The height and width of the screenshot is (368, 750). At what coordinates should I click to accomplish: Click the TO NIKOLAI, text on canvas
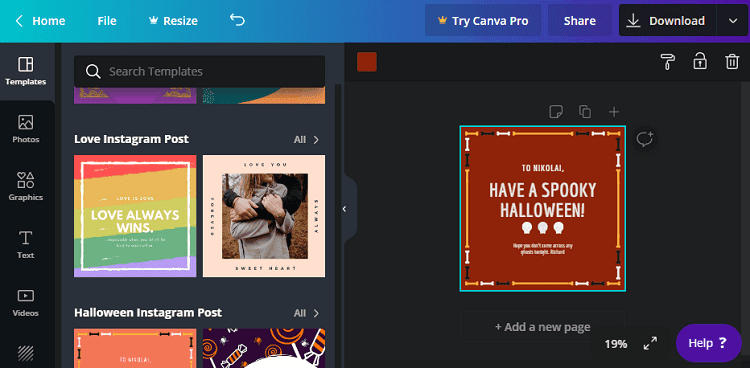click(x=542, y=168)
